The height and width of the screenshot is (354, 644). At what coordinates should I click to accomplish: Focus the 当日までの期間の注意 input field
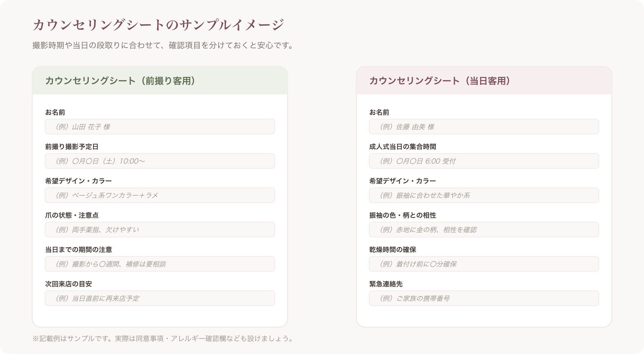pos(160,264)
